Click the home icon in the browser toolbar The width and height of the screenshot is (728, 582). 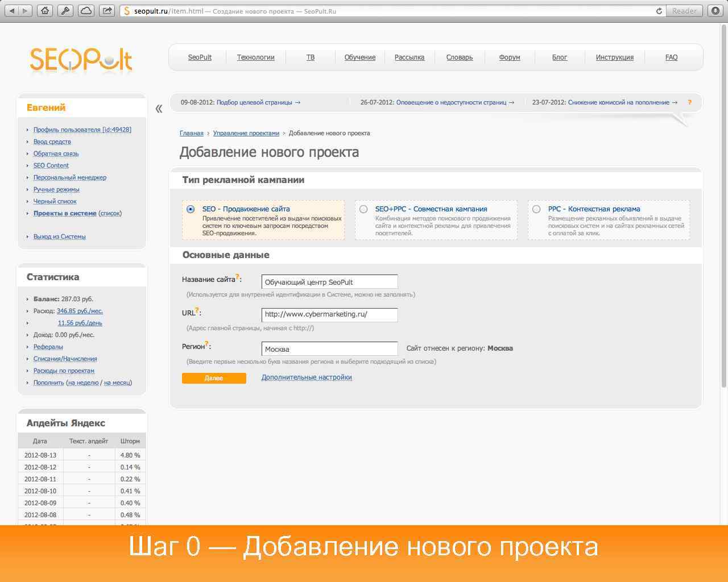coord(45,10)
